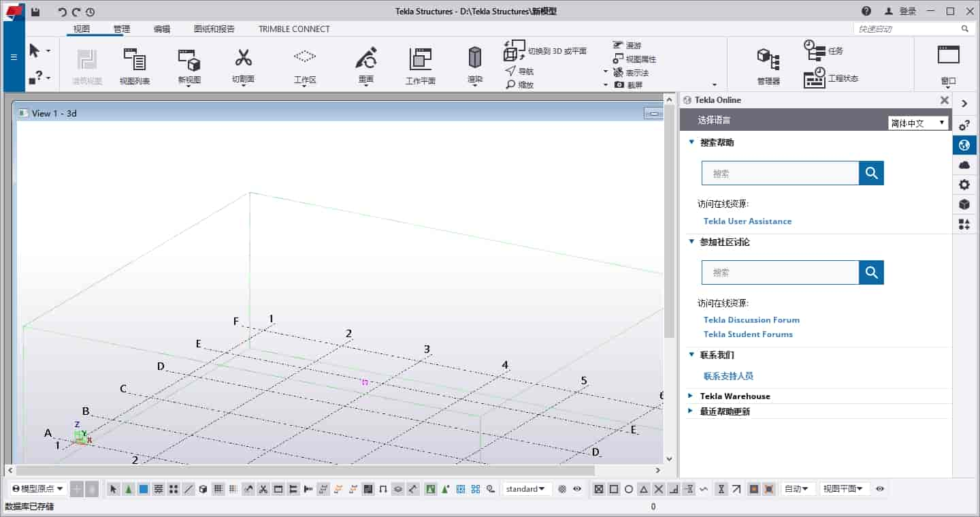Click 切换到 3D 或平面
Image resolution: width=980 pixels, height=517 pixels.
(545, 50)
